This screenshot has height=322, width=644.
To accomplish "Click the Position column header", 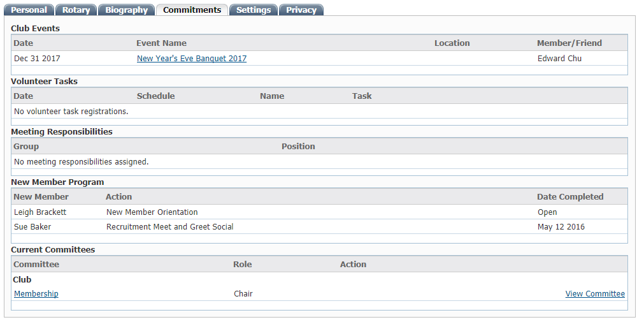I will (298, 147).
